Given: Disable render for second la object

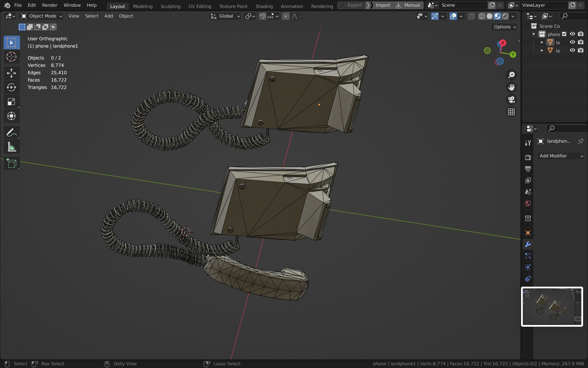Looking at the screenshot, I should [x=581, y=50].
